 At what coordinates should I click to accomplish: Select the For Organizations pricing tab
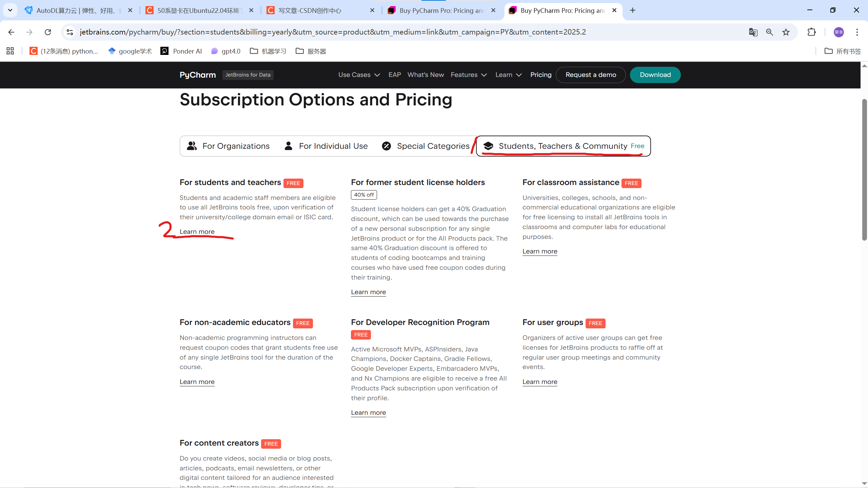click(x=228, y=146)
